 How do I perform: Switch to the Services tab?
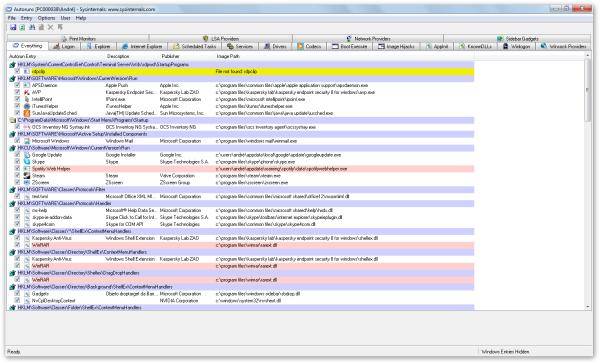coord(240,46)
